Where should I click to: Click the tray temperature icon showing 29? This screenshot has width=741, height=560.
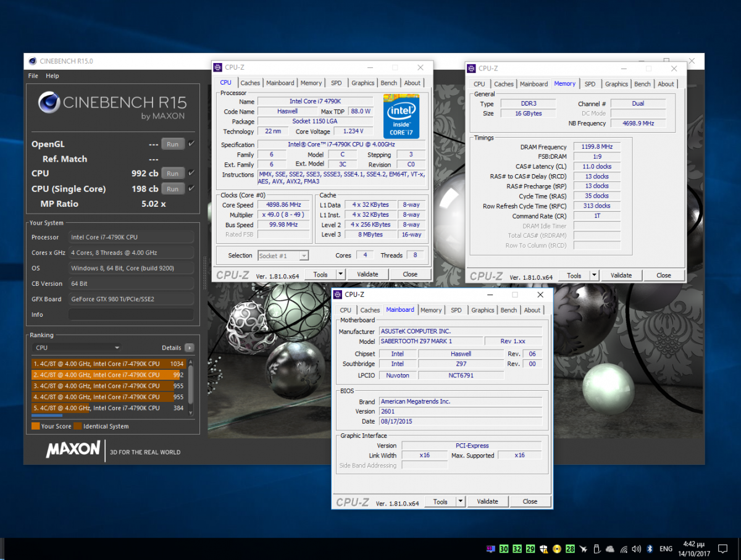click(530, 548)
